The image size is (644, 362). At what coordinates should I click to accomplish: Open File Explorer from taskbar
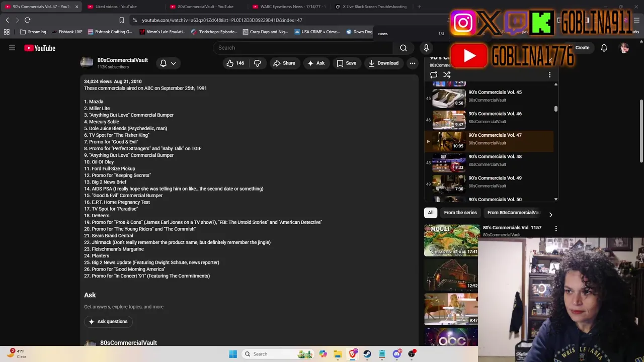(x=338, y=354)
